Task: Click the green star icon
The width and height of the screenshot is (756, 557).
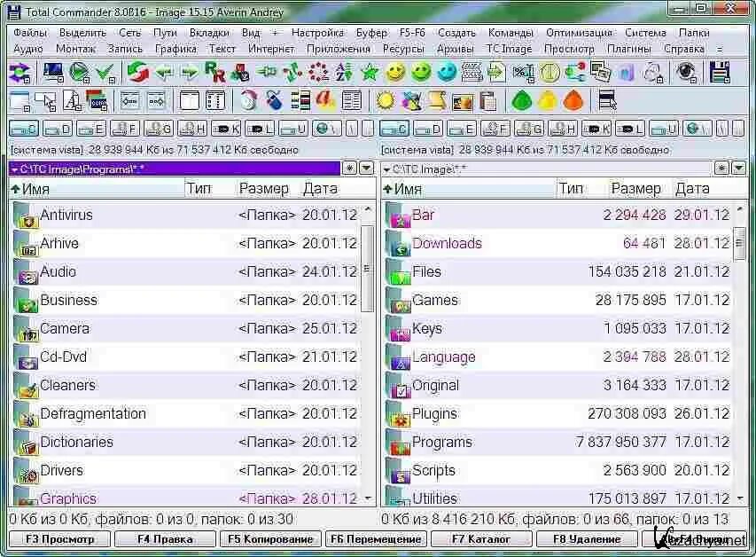Action: pyautogui.click(x=370, y=73)
